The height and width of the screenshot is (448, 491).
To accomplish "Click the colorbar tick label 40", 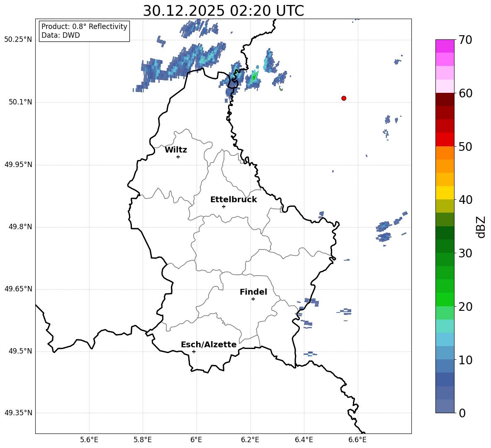I will coord(465,200).
